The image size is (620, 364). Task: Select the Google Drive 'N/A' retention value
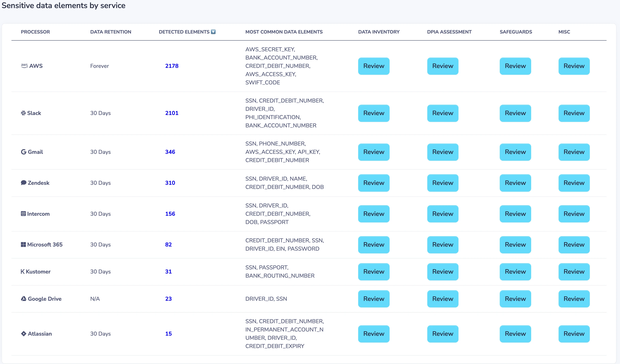click(x=95, y=299)
